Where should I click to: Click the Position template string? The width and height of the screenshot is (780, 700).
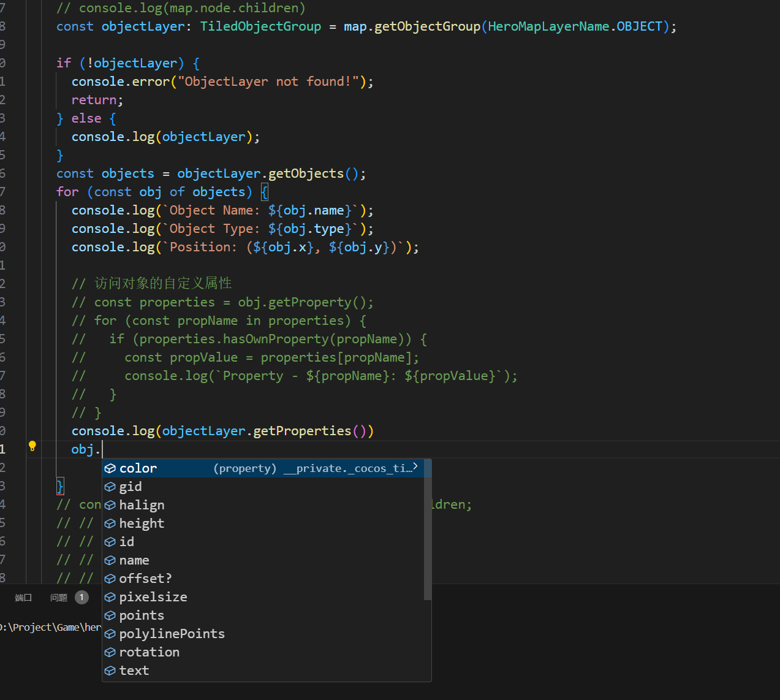coord(284,247)
